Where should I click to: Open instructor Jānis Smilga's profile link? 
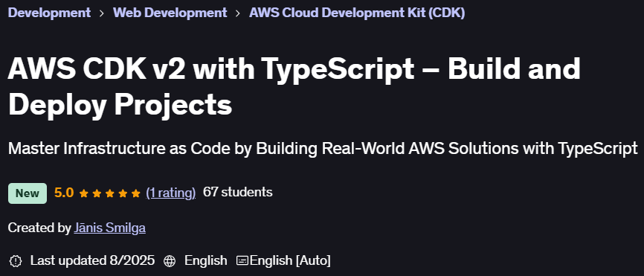pyautogui.click(x=109, y=228)
